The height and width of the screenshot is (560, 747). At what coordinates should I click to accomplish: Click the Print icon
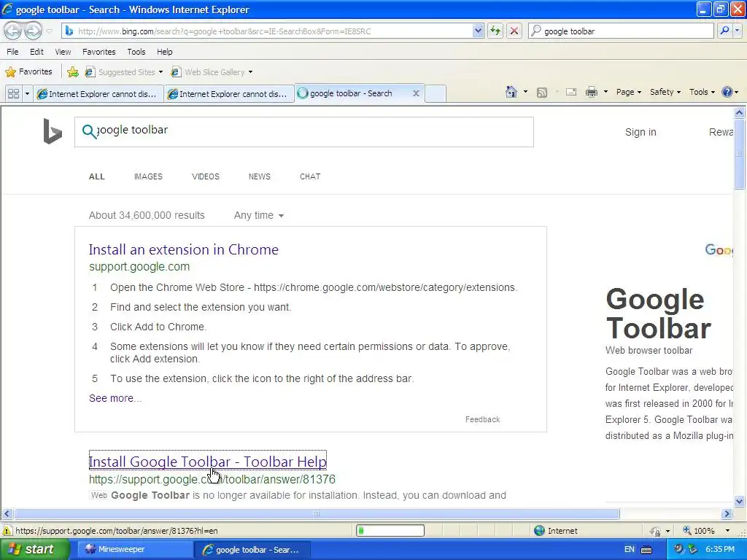point(591,92)
